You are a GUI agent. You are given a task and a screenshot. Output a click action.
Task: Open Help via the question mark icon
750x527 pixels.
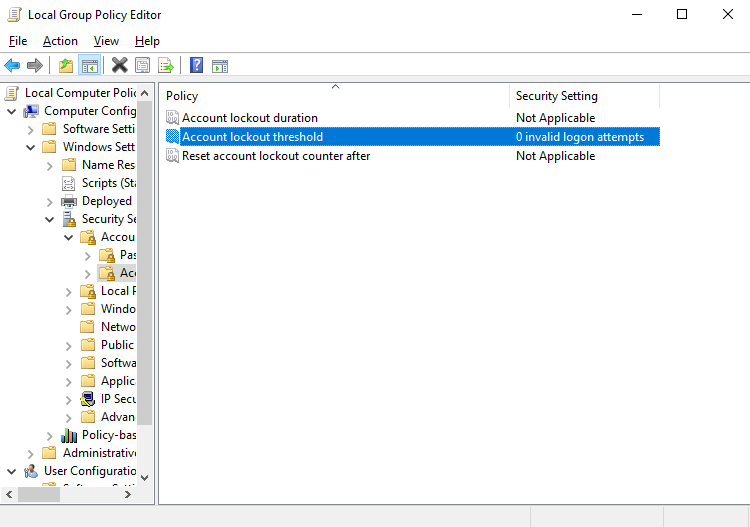197,66
